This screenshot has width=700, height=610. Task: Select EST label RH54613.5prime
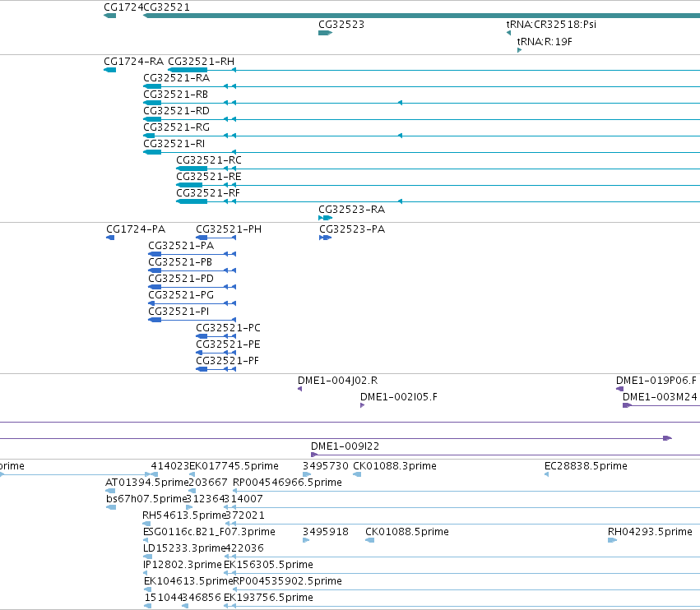pyautogui.click(x=184, y=515)
